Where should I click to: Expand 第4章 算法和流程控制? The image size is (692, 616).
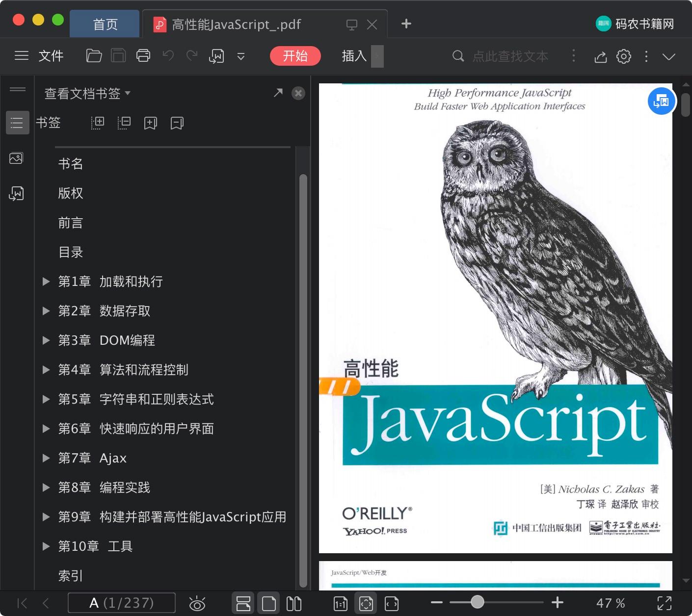[x=46, y=370]
